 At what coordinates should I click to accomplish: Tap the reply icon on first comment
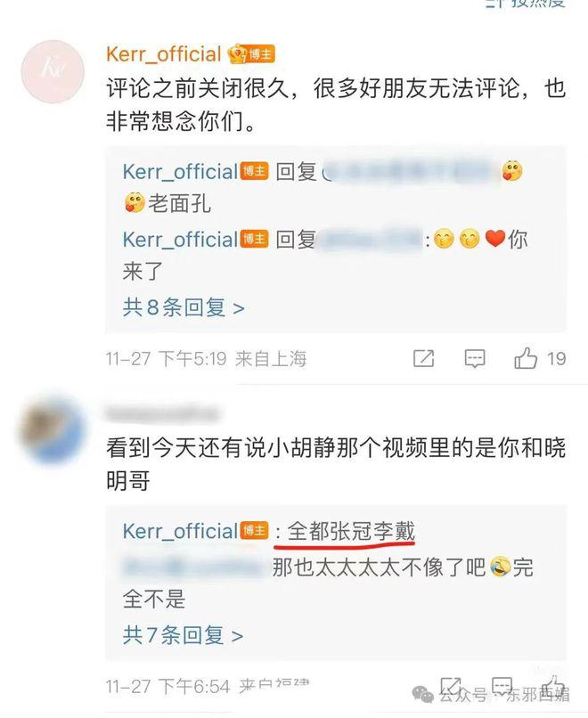pyautogui.click(x=475, y=358)
